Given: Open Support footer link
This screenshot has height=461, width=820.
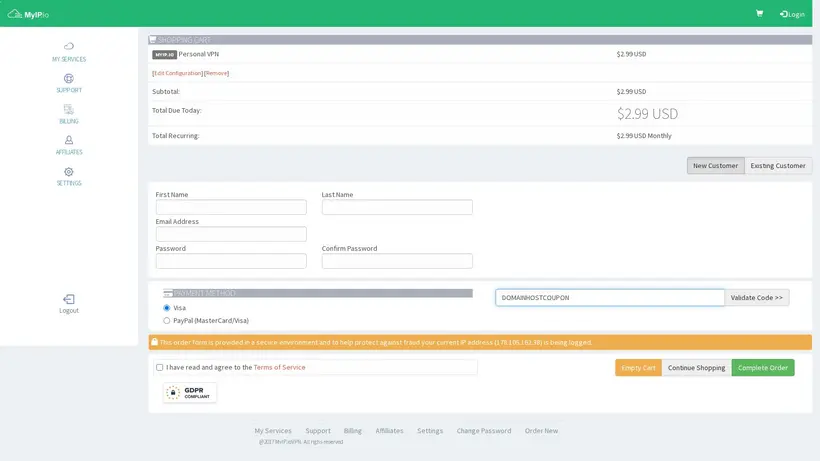Looking at the screenshot, I should point(318,431).
